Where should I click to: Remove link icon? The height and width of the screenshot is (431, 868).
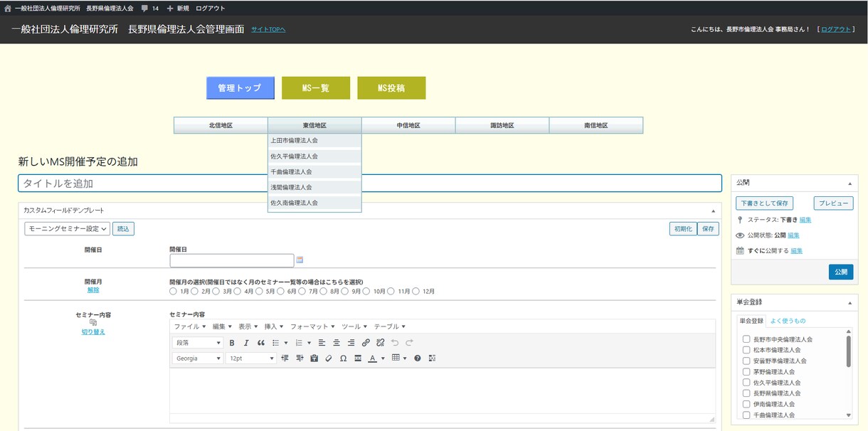pyautogui.click(x=381, y=343)
